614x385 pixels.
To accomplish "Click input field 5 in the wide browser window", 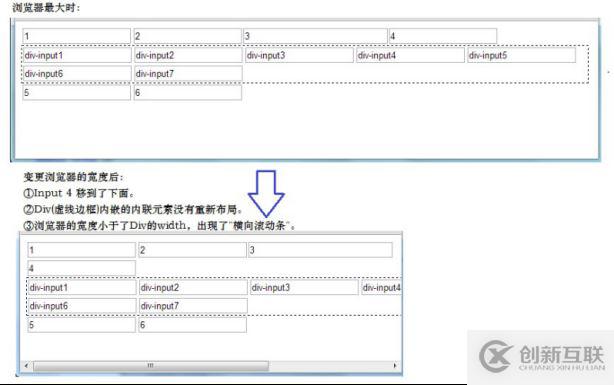I will click(x=76, y=93).
